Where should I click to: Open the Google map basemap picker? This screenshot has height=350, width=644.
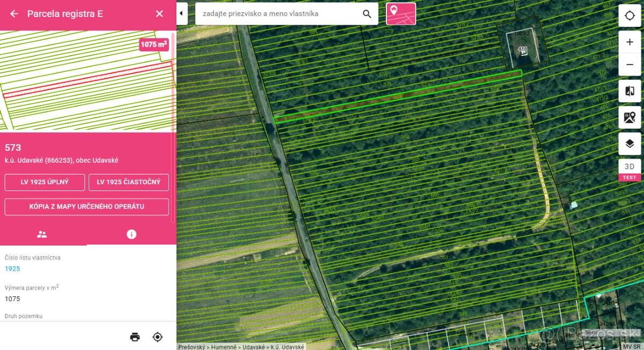click(x=630, y=117)
